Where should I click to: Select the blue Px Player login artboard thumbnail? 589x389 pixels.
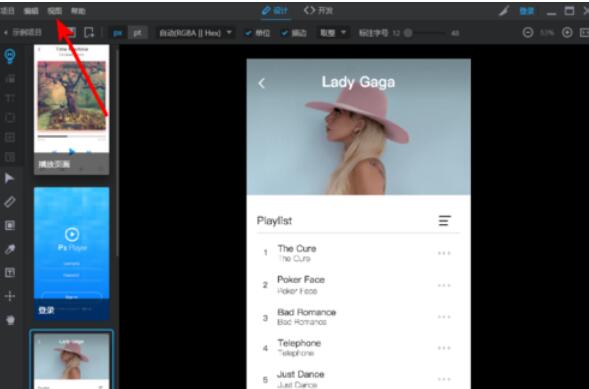tap(72, 254)
